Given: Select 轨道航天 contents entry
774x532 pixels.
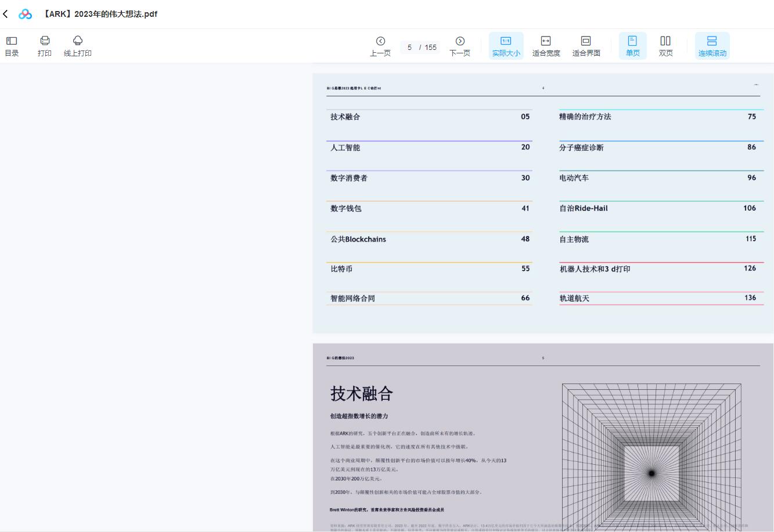Looking at the screenshot, I should (x=574, y=298).
